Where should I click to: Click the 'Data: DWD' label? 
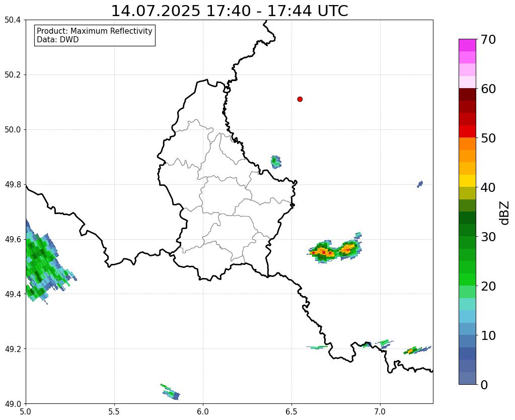[x=58, y=40]
